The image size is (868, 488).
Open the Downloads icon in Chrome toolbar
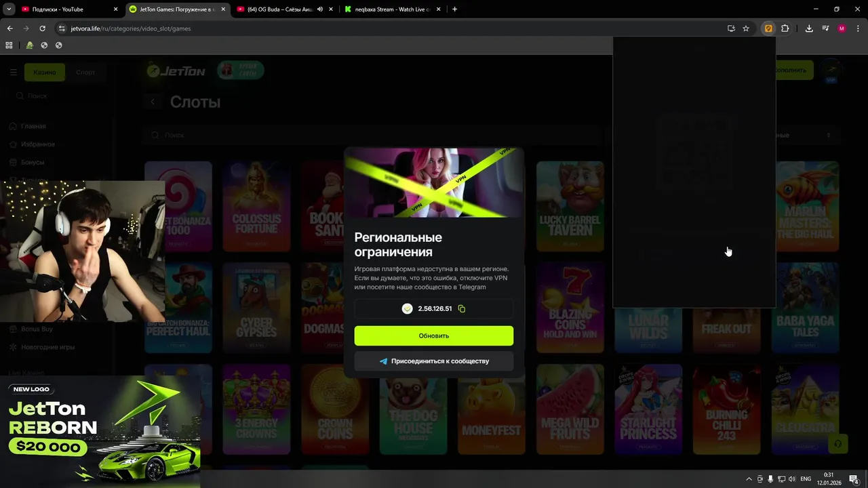coord(809,28)
